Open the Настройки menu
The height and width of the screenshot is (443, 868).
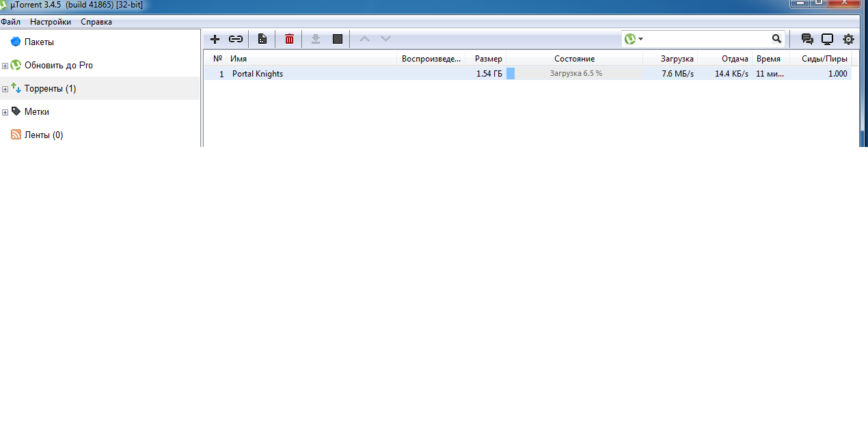pos(50,22)
